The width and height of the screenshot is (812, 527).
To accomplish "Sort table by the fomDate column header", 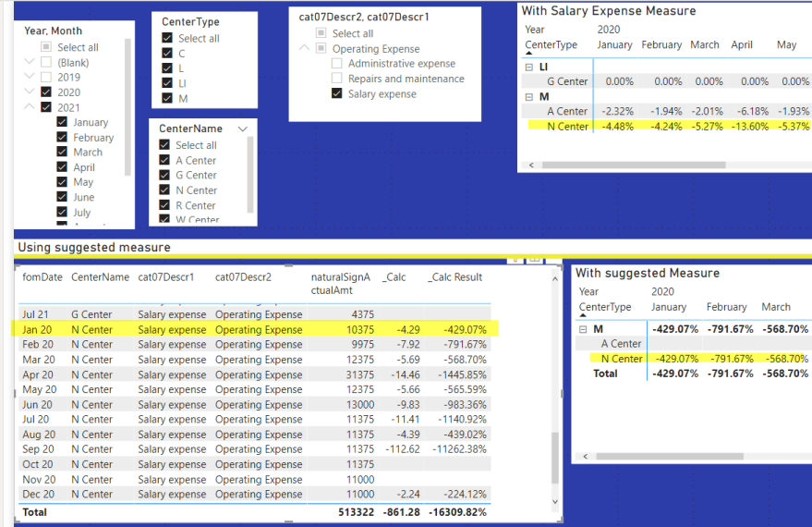I will point(42,277).
